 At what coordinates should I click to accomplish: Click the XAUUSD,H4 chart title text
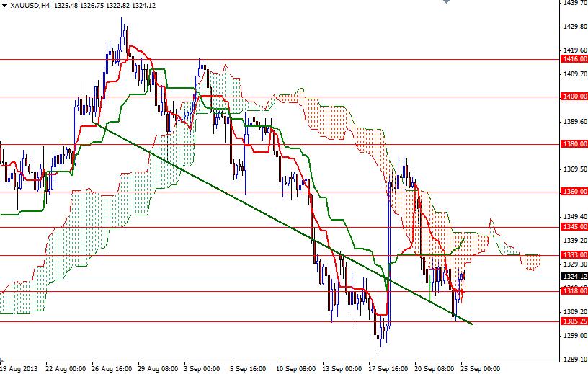[30, 6]
